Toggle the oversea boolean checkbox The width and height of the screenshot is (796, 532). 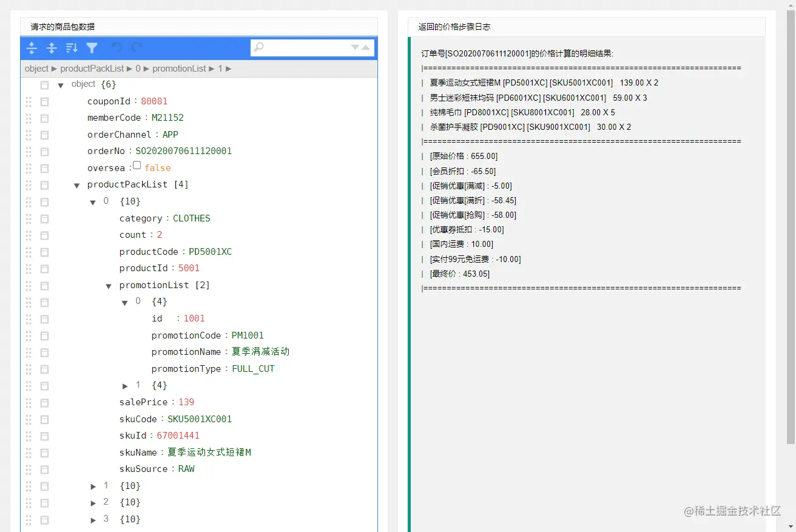[137, 166]
